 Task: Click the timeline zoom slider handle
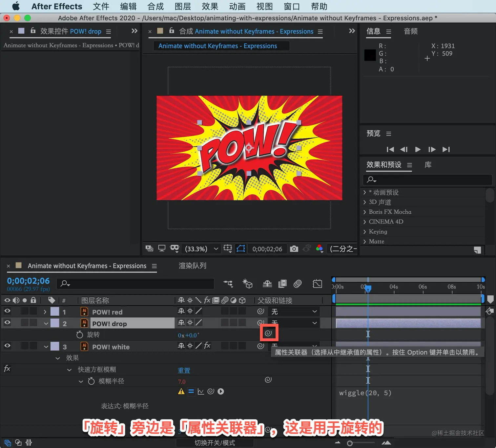350,443
